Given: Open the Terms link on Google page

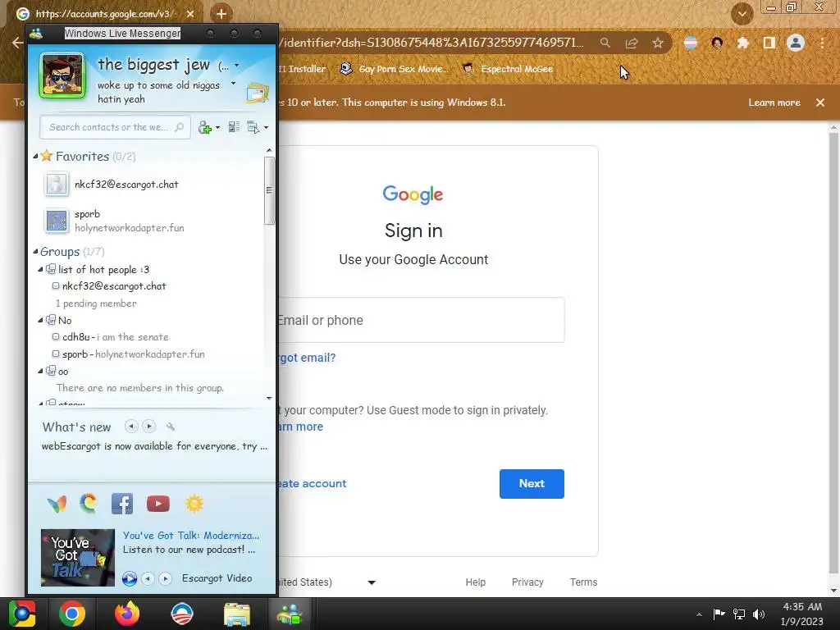Looking at the screenshot, I should [x=583, y=582].
